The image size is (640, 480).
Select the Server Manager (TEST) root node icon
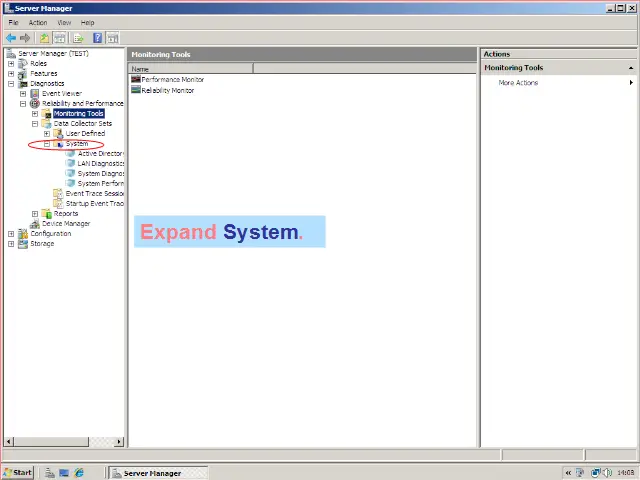coord(11,53)
